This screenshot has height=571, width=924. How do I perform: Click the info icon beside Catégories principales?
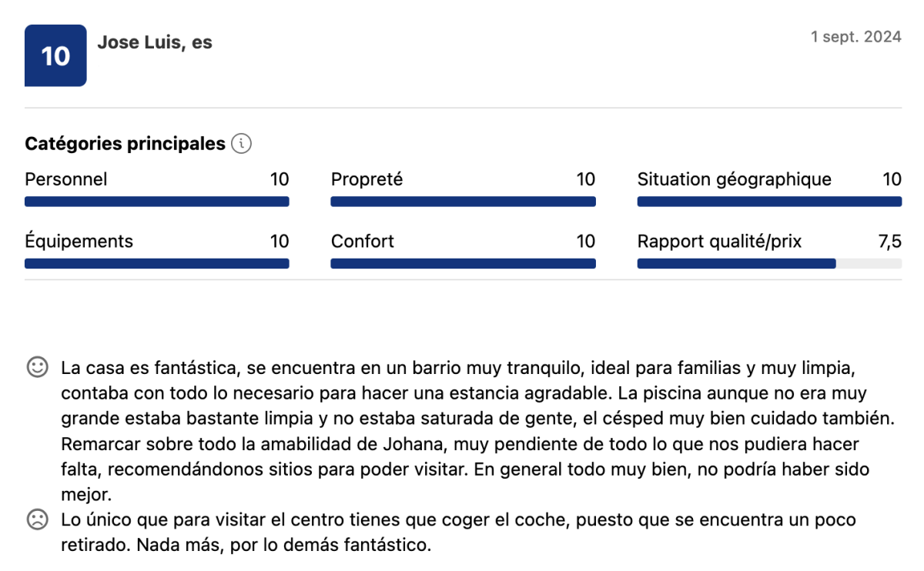coord(241,144)
